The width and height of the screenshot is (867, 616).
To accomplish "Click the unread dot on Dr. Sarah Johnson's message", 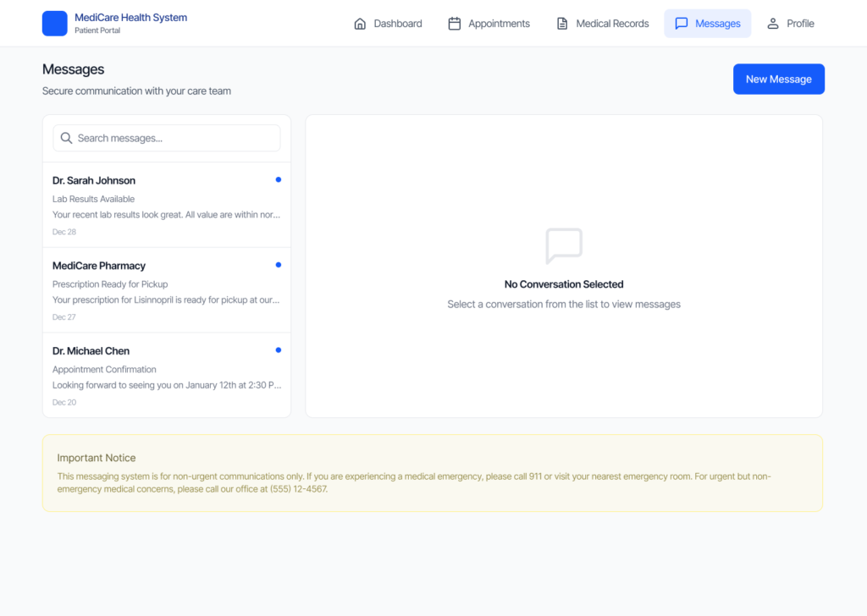I will (279, 179).
